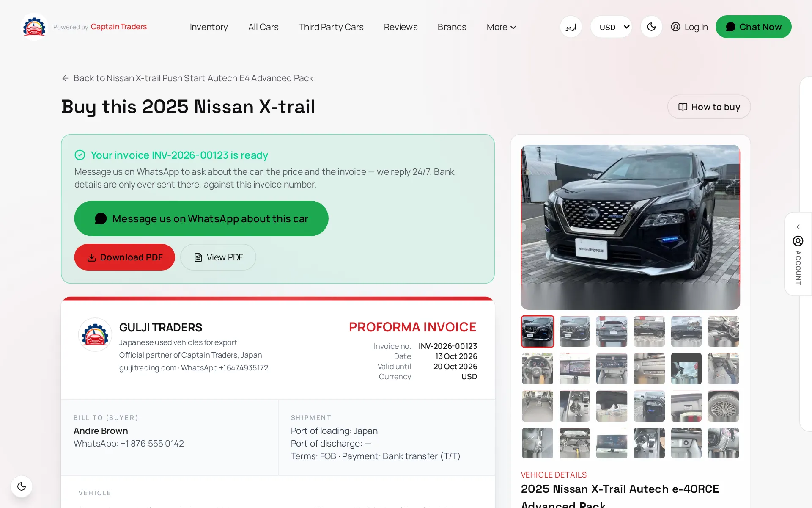
Task: Click the Gulji Traders logo on invoice
Action: tap(95, 335)
